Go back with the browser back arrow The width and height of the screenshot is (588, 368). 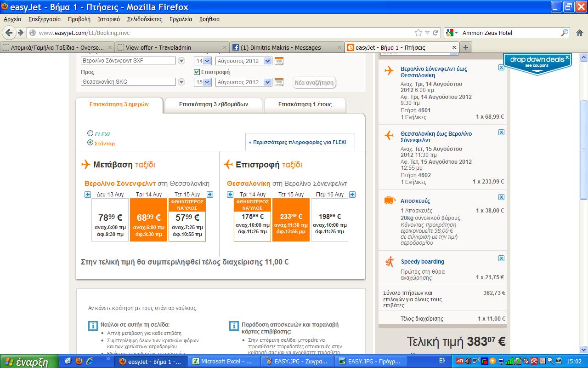(9, 33)
